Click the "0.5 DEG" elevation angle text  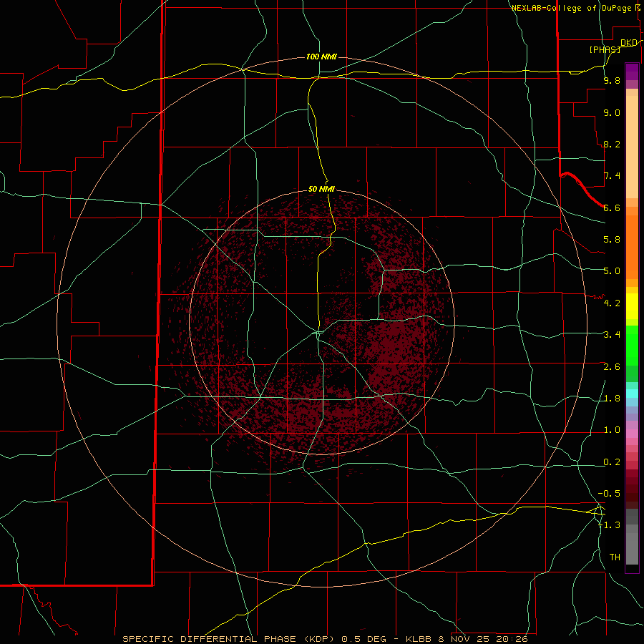click(x=364, y=639)
